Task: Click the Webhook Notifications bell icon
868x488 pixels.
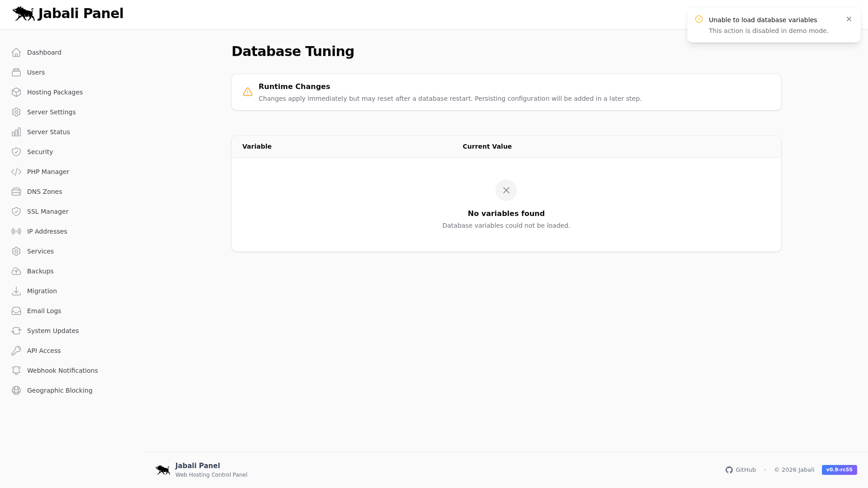Action: tap(16, 371)
